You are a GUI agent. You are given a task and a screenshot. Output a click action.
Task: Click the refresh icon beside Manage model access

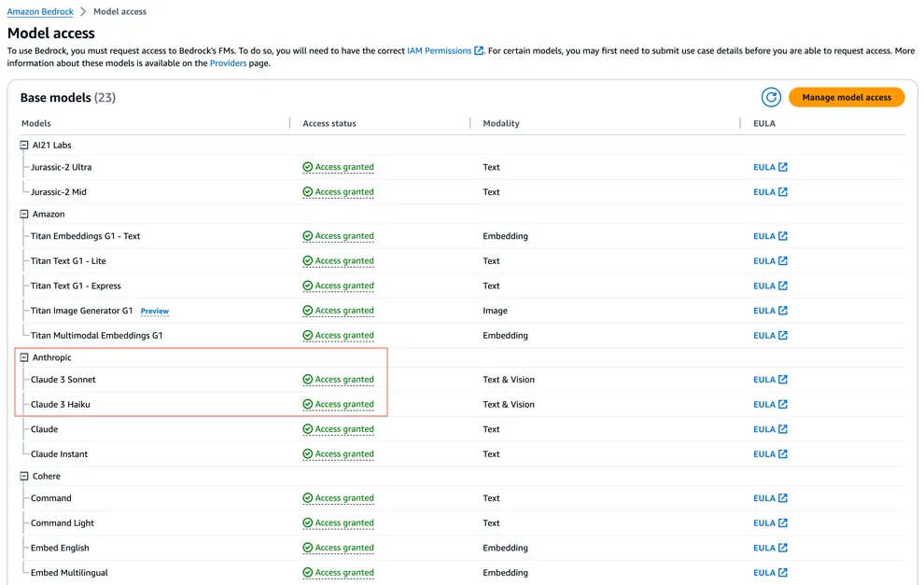[771, 97]
